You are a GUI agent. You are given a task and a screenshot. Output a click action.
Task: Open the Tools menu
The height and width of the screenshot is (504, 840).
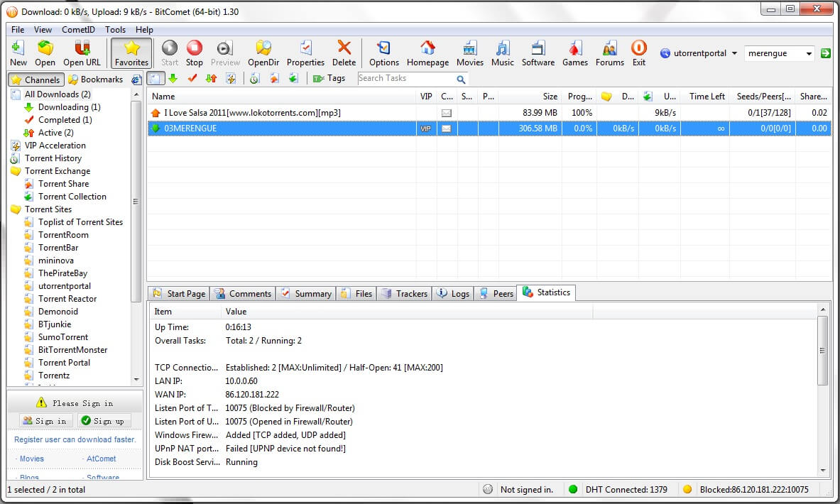[115, 29]
